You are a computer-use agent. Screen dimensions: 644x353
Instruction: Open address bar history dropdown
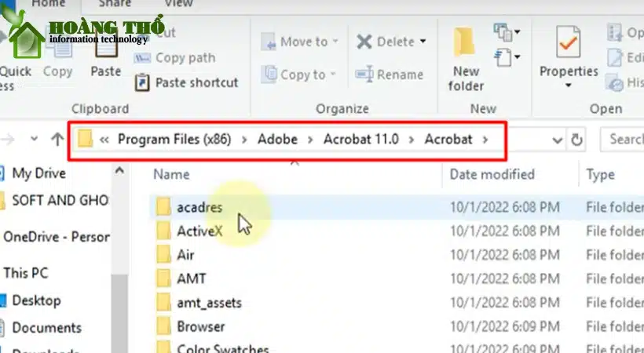557,140
